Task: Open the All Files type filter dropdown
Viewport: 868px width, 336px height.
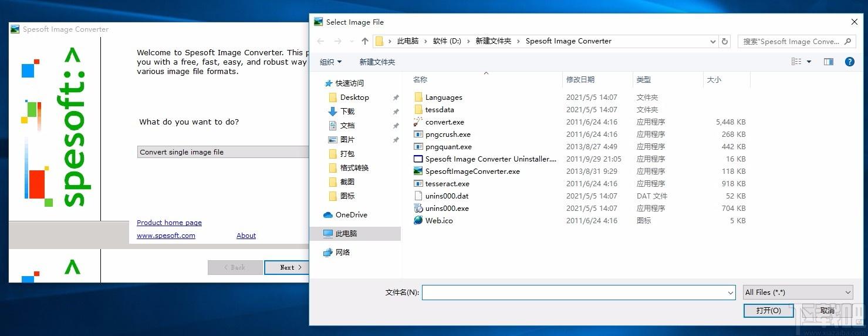Action: 798,293
